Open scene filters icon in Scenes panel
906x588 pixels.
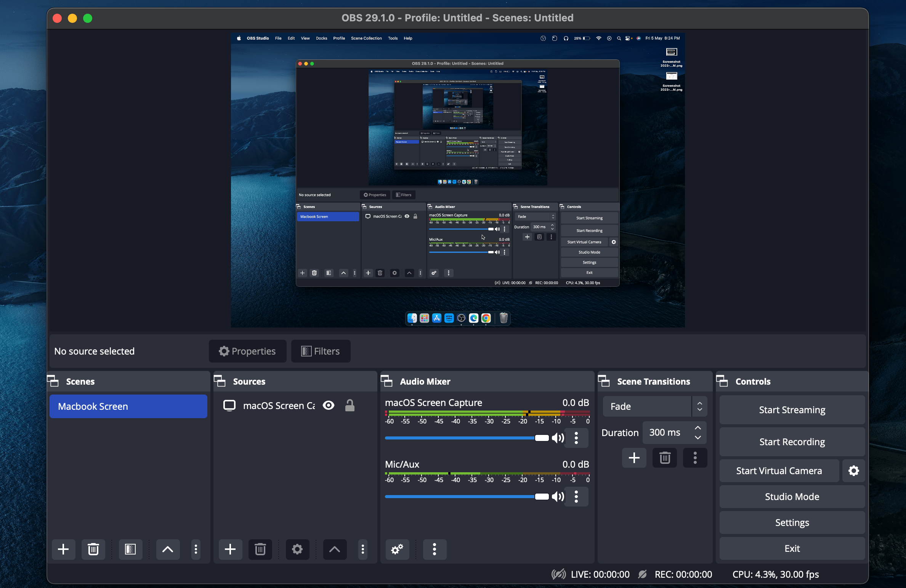click(130, 549)
